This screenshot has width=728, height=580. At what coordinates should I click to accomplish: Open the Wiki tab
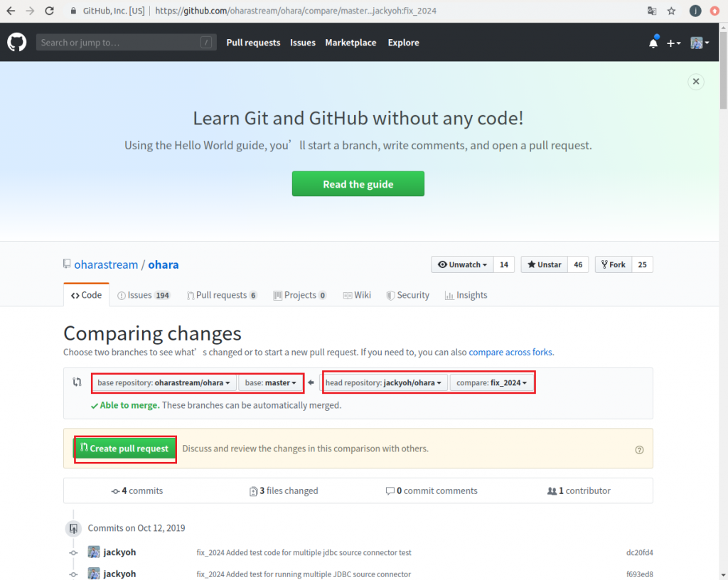[357, 295]
